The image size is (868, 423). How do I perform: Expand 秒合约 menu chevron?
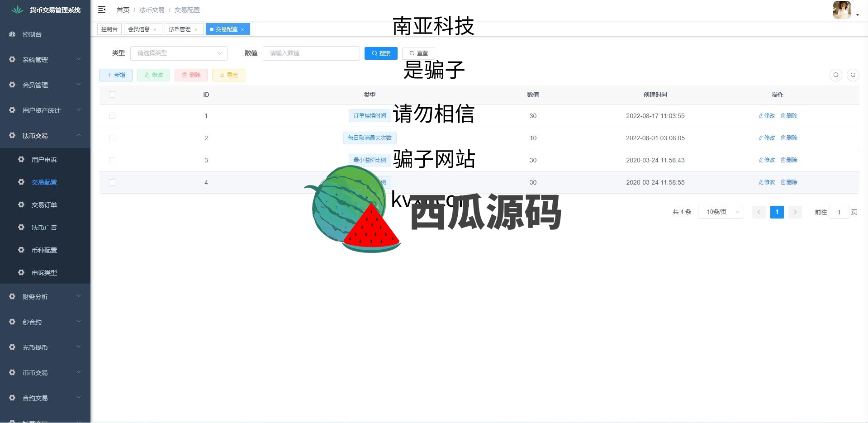(x=79, y=321)
